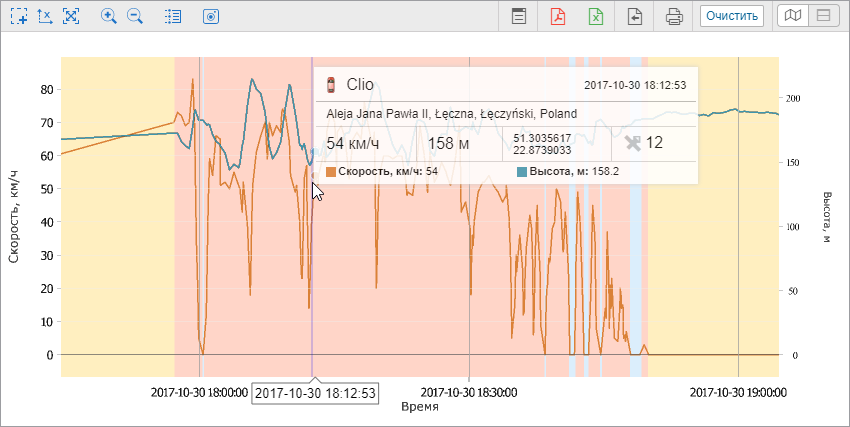
Task: Activate the x-axis zoom tool
Action: pos(44,16)
